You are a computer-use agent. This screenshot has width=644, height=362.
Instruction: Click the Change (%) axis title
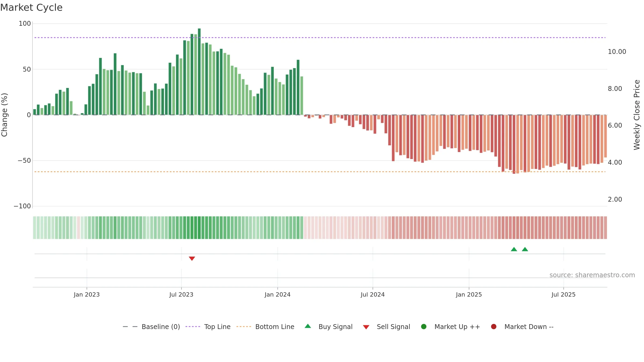point(4,115)
